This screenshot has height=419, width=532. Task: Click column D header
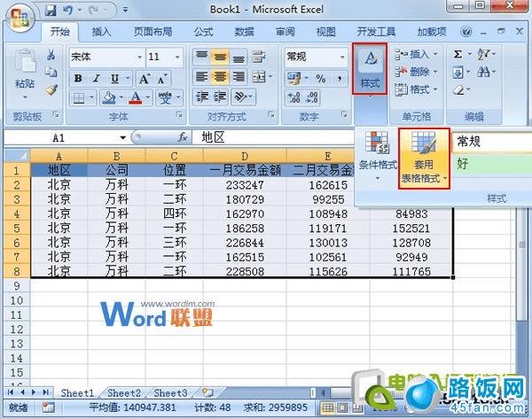coord(245,156)
